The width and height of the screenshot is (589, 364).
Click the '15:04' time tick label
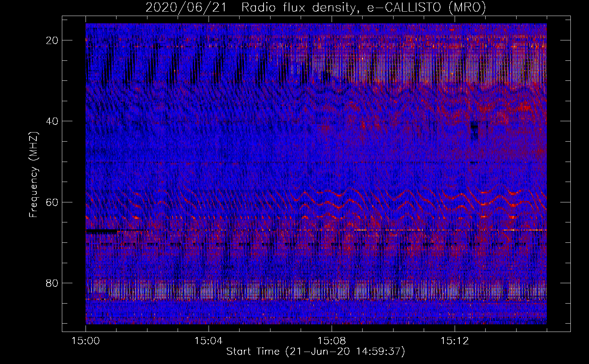208,341
